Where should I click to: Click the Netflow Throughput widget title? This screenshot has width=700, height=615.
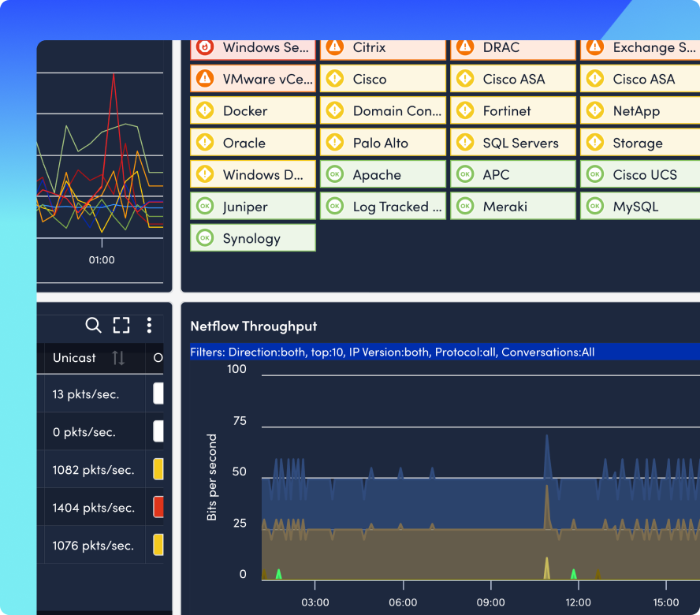(x=254, y=326)
